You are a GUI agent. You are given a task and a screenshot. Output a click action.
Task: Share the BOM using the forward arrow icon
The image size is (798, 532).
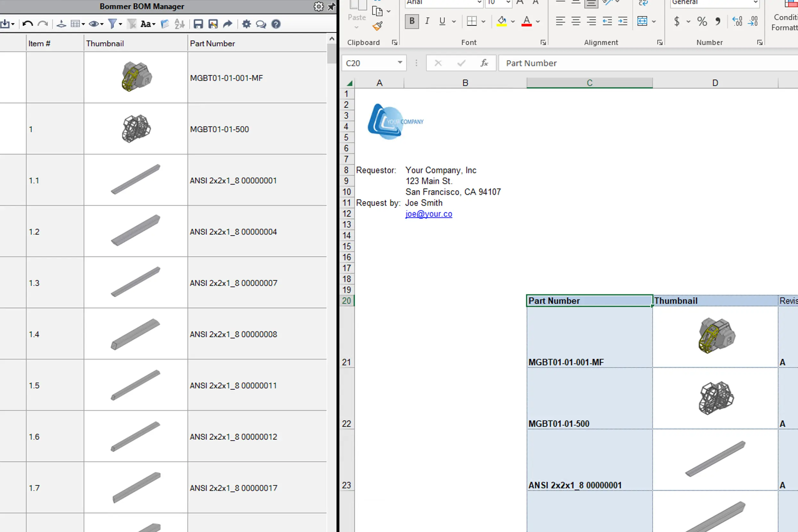[227, 24]
